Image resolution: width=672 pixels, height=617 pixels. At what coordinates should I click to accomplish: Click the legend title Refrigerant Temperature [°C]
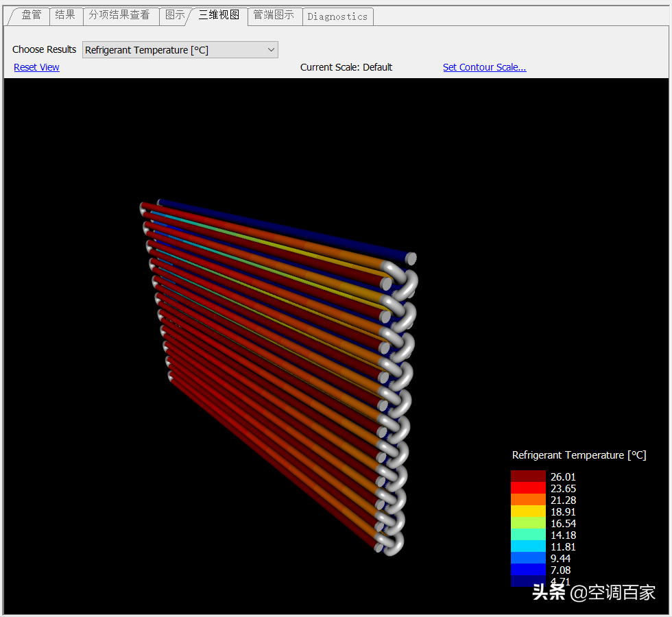579,455
